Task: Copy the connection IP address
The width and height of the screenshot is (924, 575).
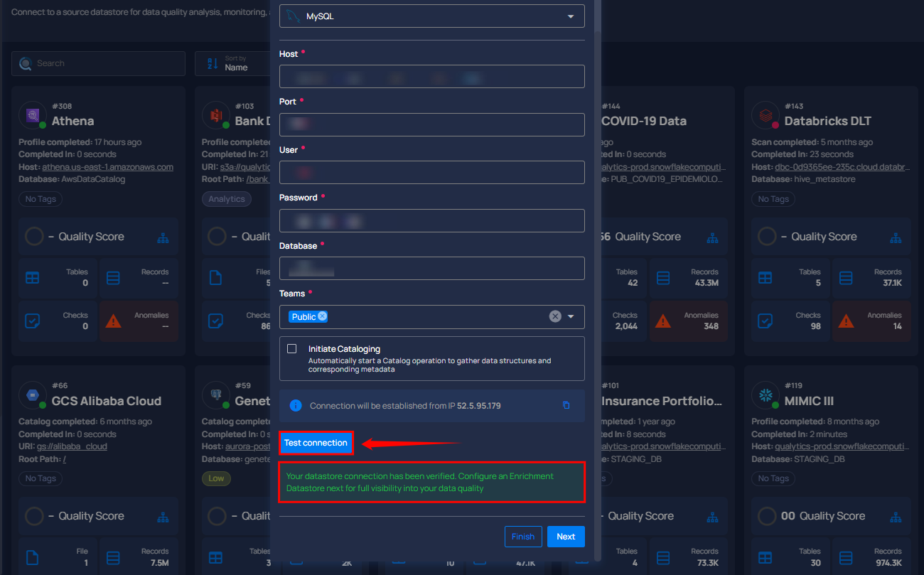Action: [566, 405]
